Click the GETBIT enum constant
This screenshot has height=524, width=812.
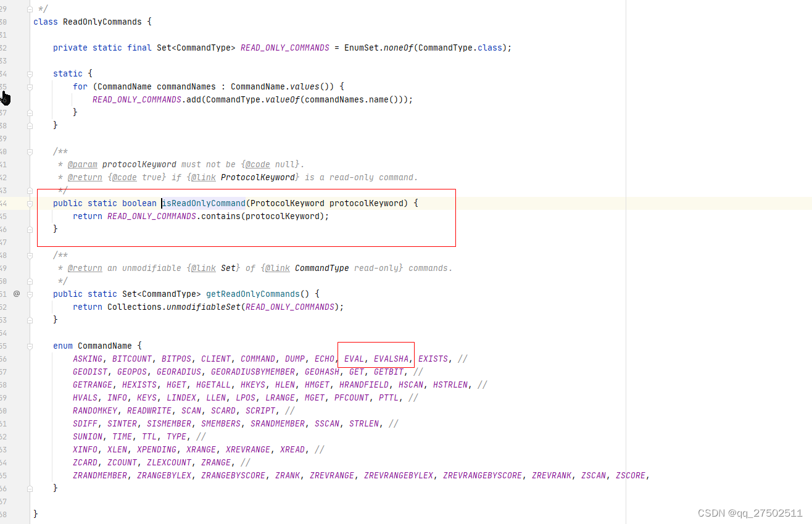point(389,372)
